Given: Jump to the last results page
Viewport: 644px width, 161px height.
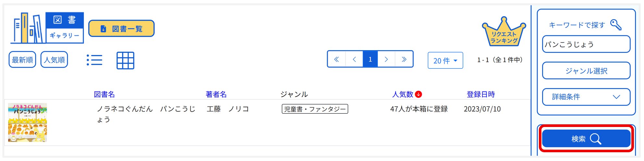Looking at the screenshot, I should 404,59.
